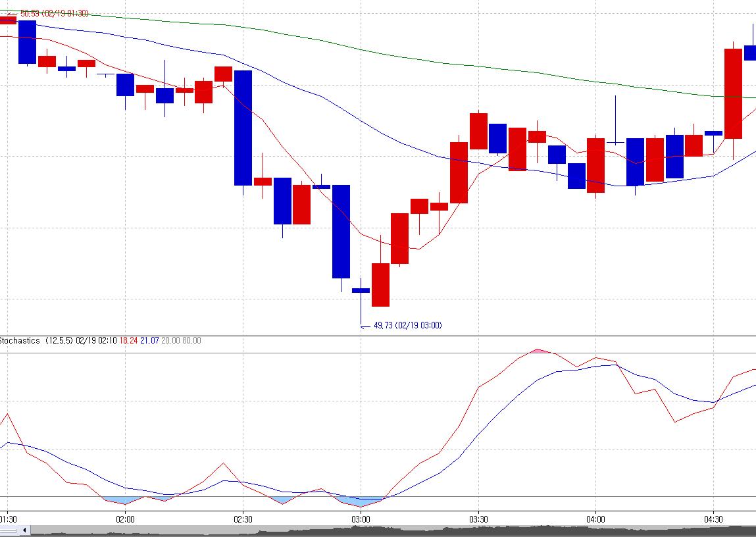Click the large blue candle at 02:30
Image resolution: width=756 pixels, height=537 pixels.
(243, 128)
